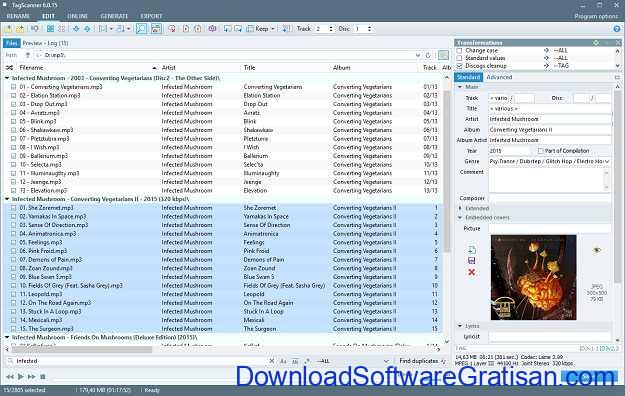The height and width of the screenshot is (396, 625).
Task: Click the undo toolbar icon
Action: [x=35, y=29]
